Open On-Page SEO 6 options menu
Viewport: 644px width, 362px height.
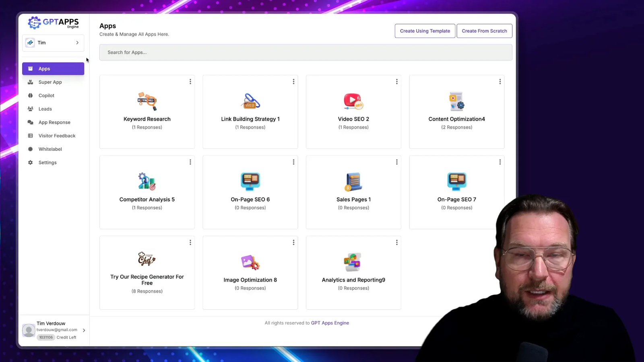pyautogui.click(x=293, y=162)
